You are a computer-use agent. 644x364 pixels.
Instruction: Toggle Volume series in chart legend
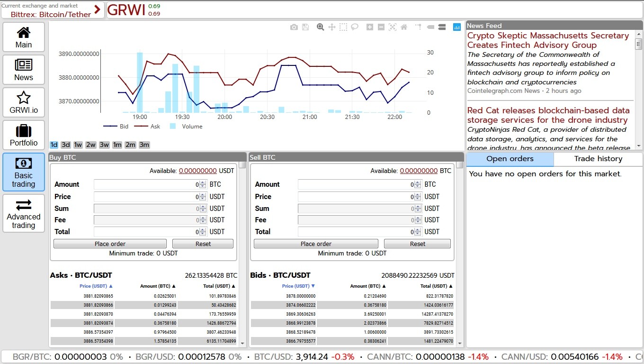187,127
